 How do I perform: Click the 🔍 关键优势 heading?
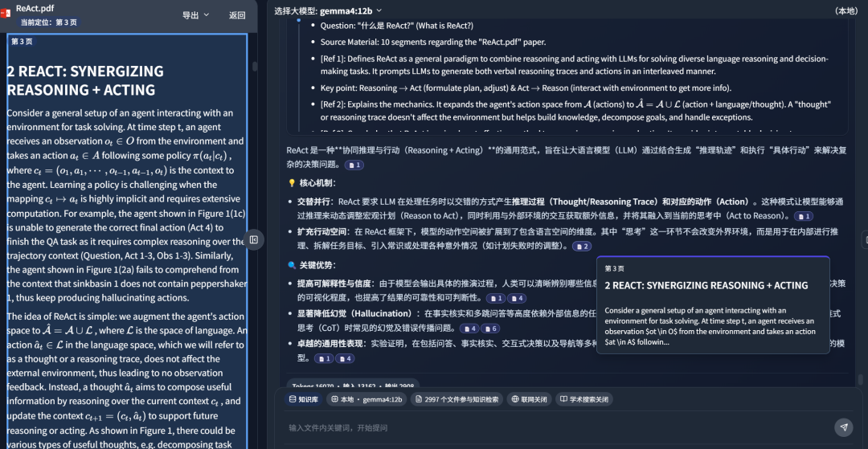[312, 265]
